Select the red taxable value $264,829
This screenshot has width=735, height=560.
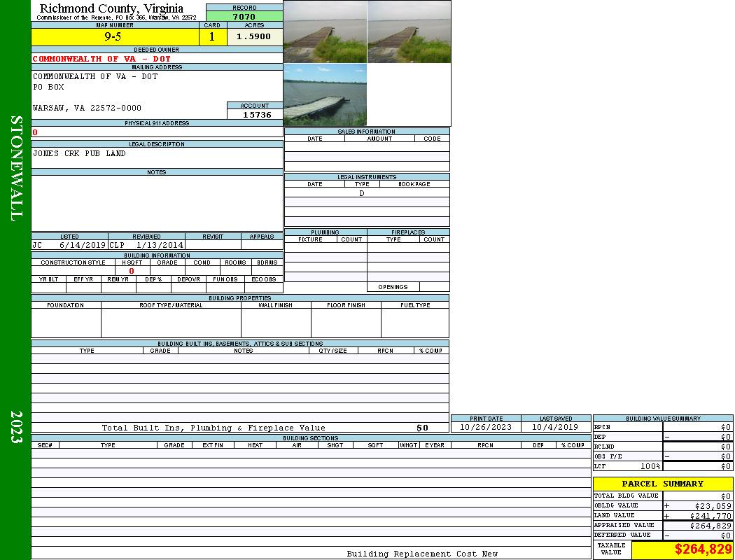[703, 549]
